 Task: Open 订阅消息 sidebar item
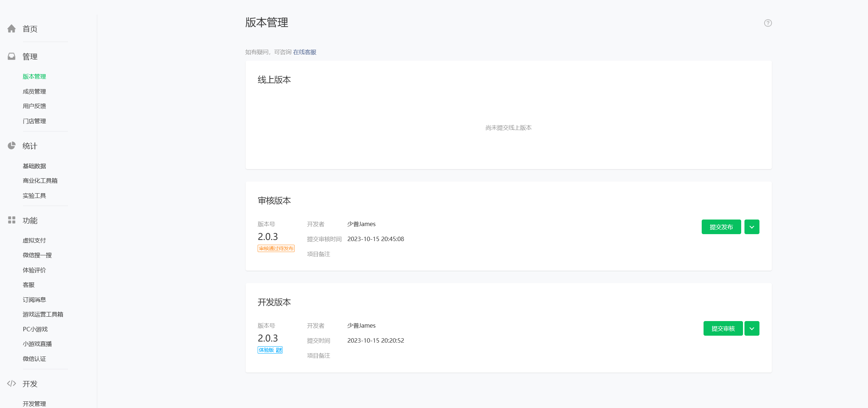click(x=34, y=300)
